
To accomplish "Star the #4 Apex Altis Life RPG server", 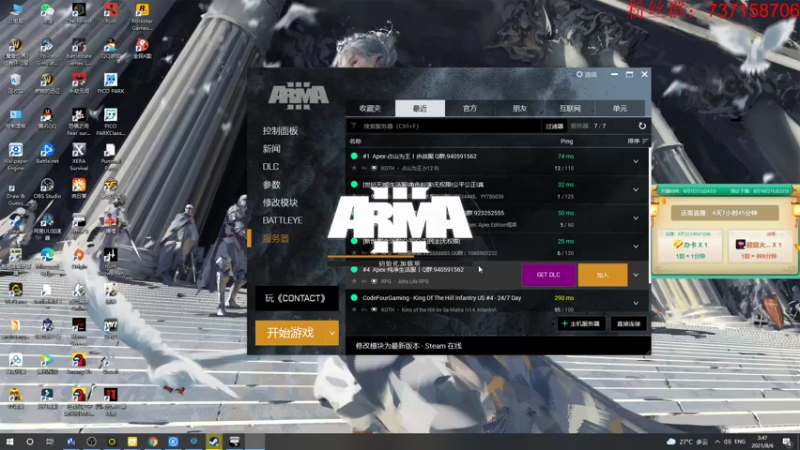I will 354,281.
